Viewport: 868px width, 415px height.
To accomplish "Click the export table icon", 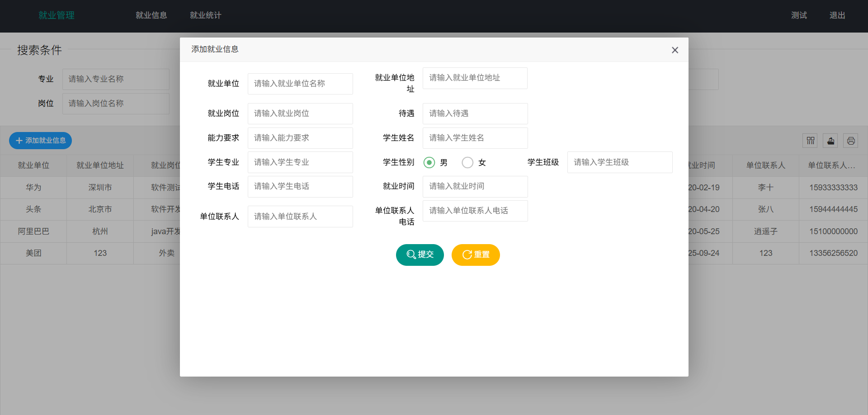I will 830,141.
